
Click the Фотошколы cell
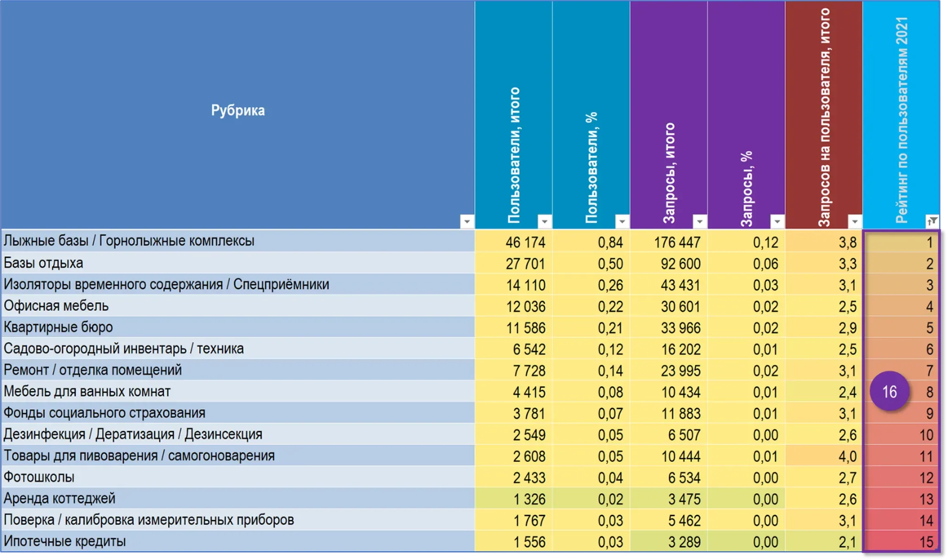click(238, 477)
